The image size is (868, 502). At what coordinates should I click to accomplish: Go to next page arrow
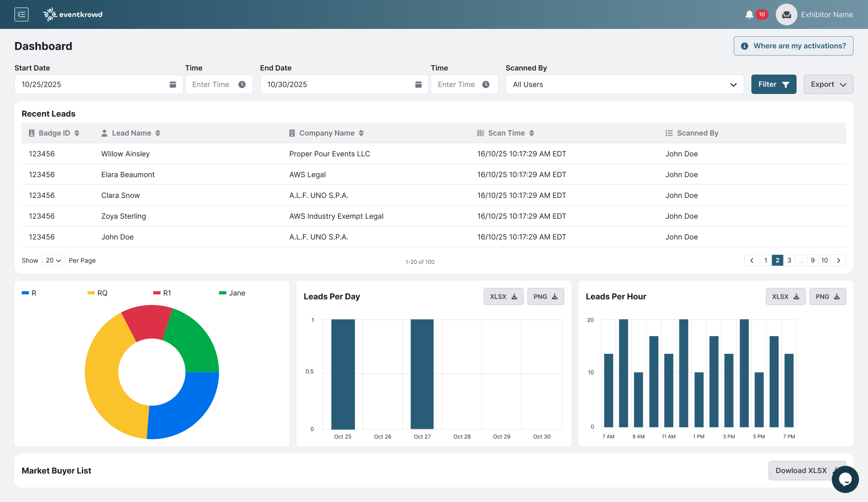tap(839, 260)
